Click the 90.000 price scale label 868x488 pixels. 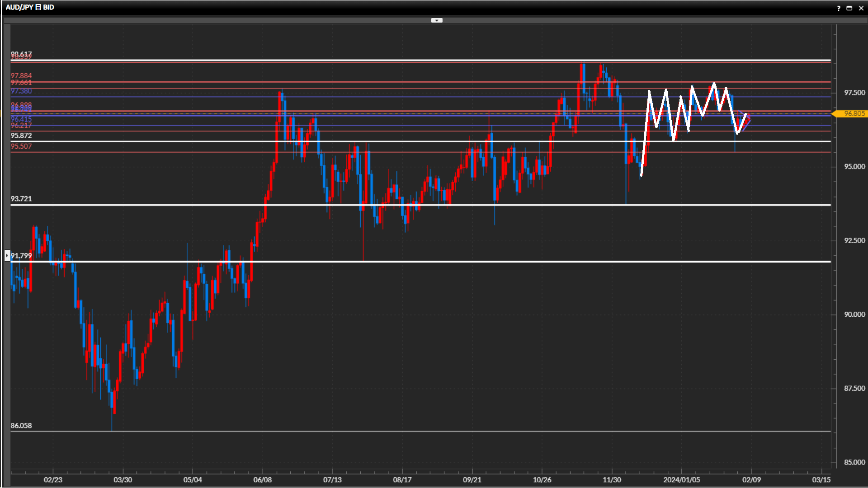tap(854, 314)
